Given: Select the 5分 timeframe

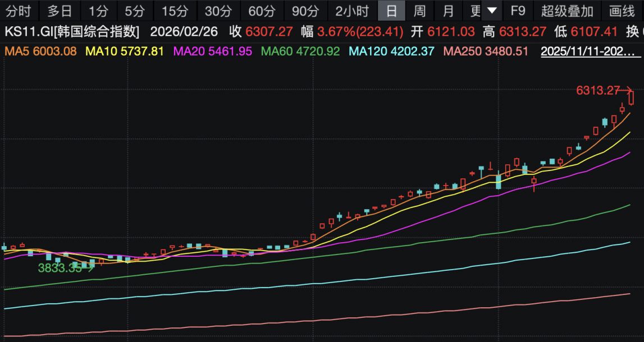Looking at the screenshot, I should tap(134, 11).
